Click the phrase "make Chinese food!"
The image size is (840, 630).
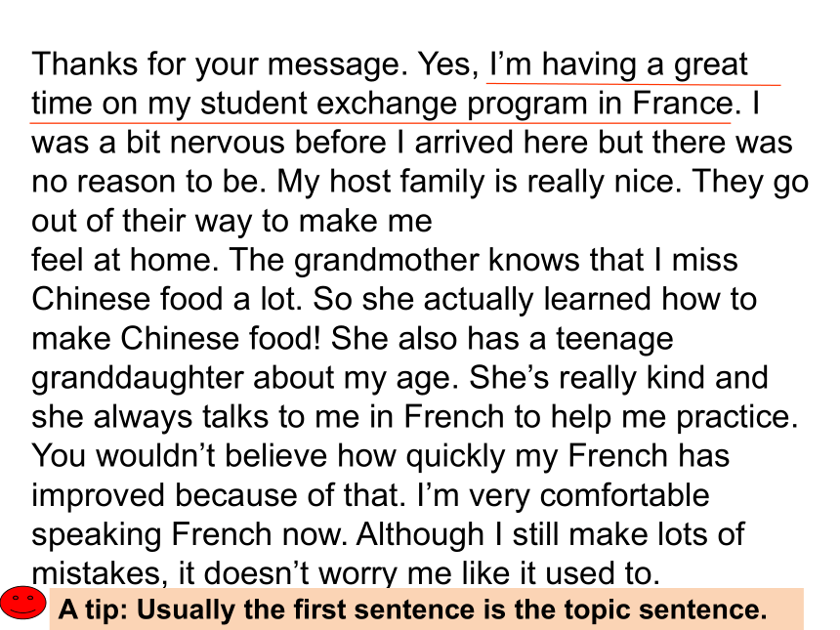176,339
